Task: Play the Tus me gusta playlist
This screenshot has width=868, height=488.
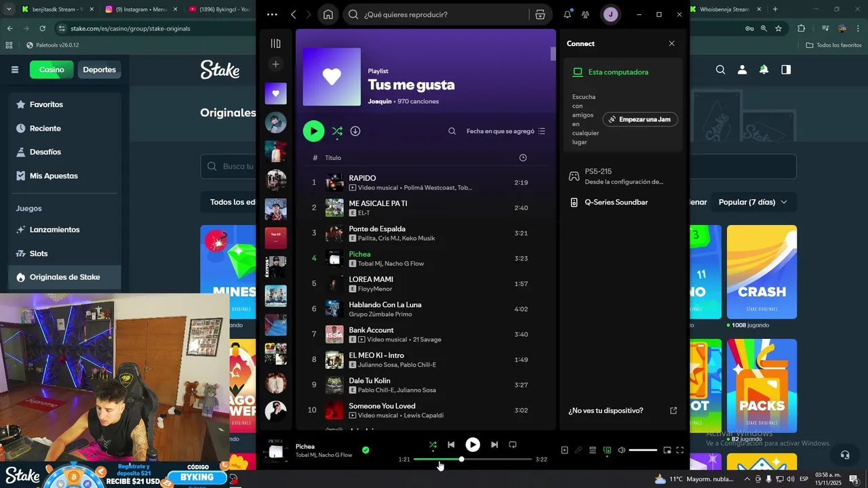Action: (x=313, y=131)
